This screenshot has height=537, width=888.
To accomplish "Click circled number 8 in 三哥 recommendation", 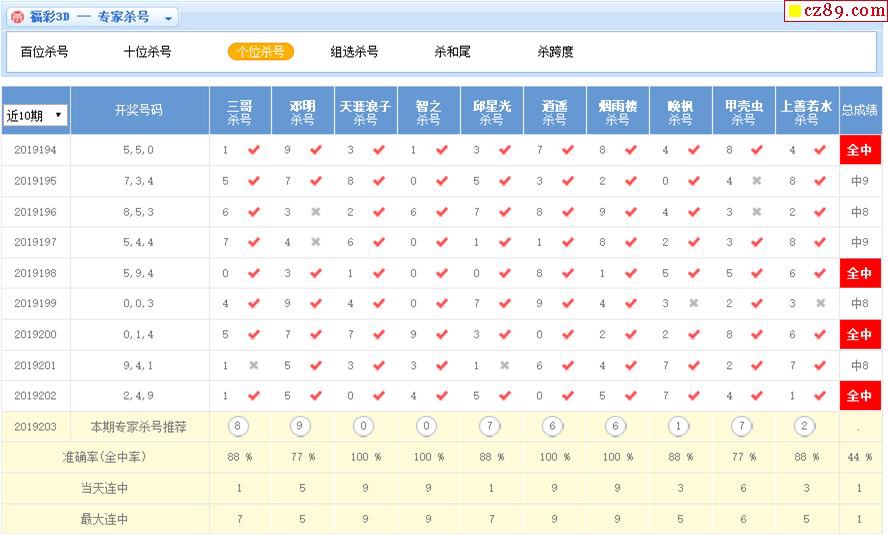I will pos(237,427).
